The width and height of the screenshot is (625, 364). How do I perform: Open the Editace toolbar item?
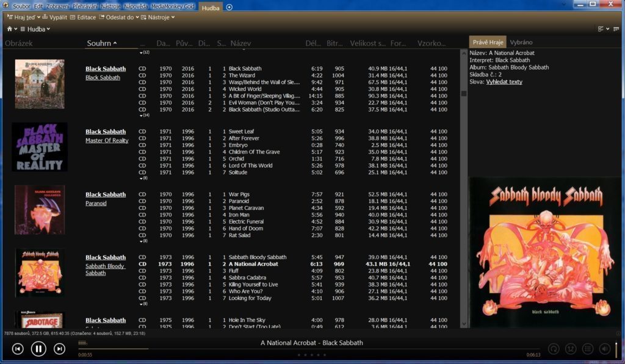83,17
